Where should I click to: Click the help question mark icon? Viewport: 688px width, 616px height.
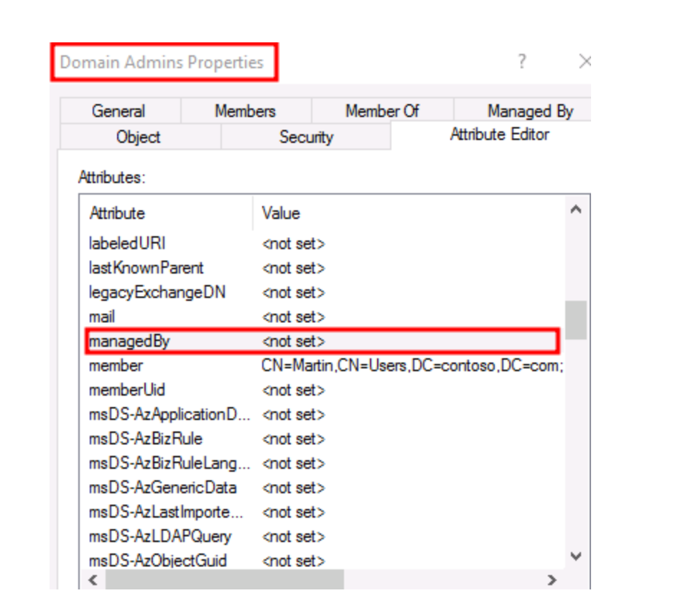[x=522, y=62]
